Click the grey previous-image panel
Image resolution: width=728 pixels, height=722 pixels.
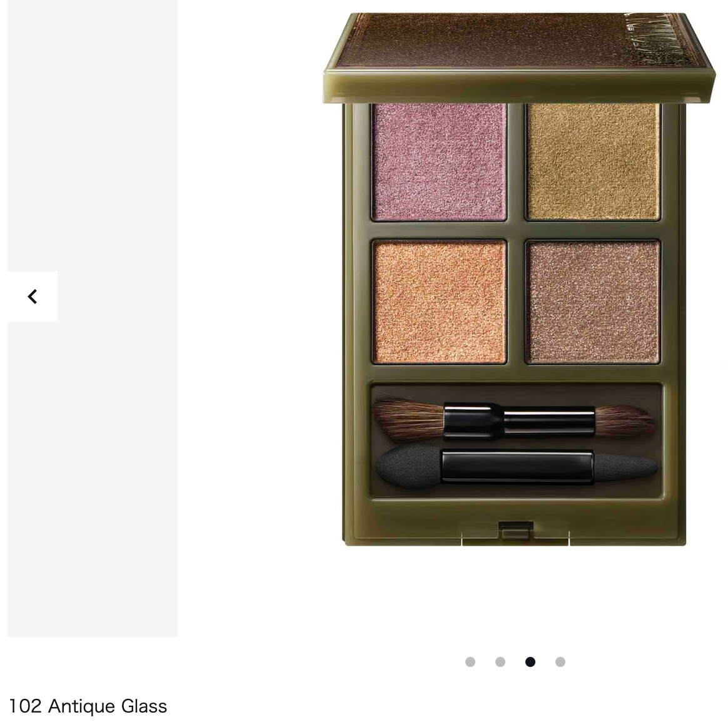[x=93, y=318]
